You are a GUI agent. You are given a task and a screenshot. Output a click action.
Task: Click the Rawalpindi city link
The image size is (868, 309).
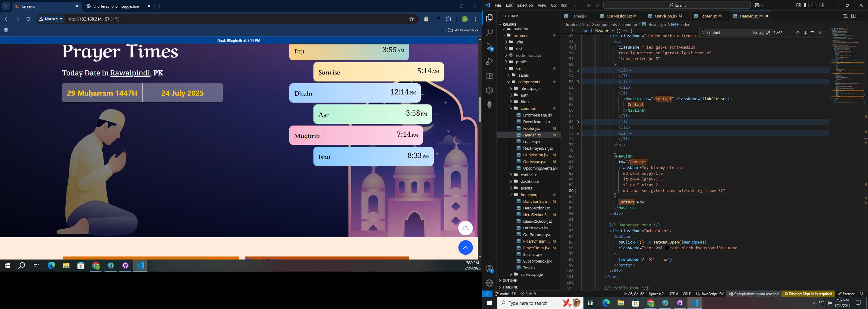[x=130, y=73]
